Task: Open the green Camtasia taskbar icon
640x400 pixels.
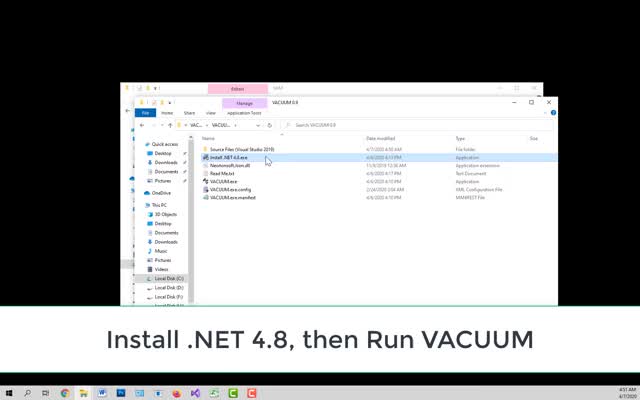Action: 233,393
